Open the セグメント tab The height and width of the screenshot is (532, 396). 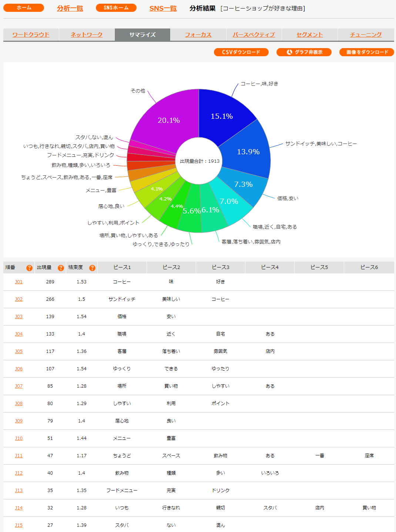click(310, 35)
